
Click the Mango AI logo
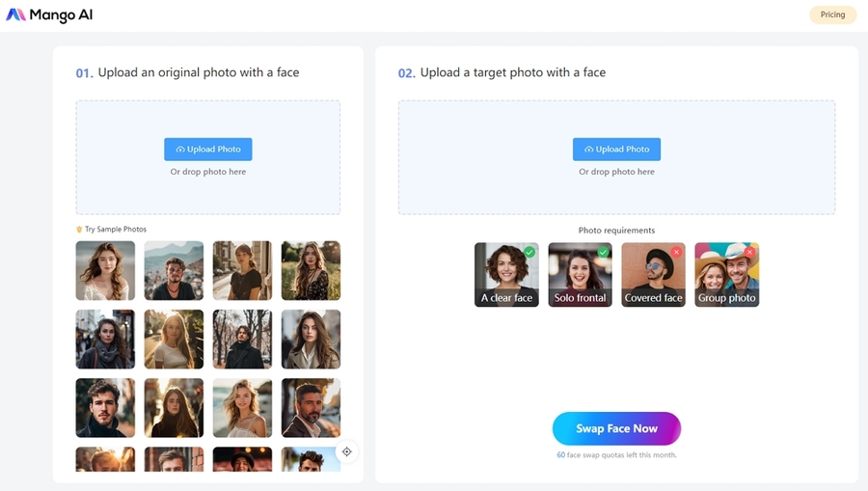(49, 15)
